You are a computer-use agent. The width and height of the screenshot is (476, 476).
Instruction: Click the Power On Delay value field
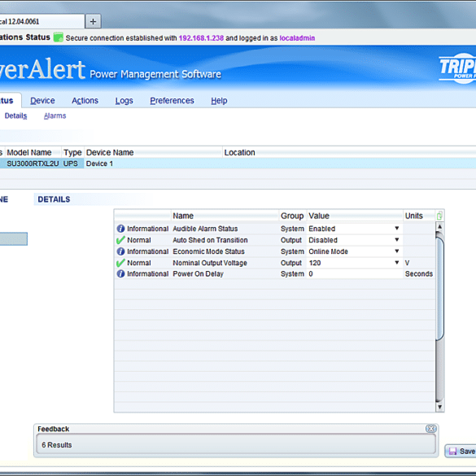pyautogui.click(x=355, y=274)
